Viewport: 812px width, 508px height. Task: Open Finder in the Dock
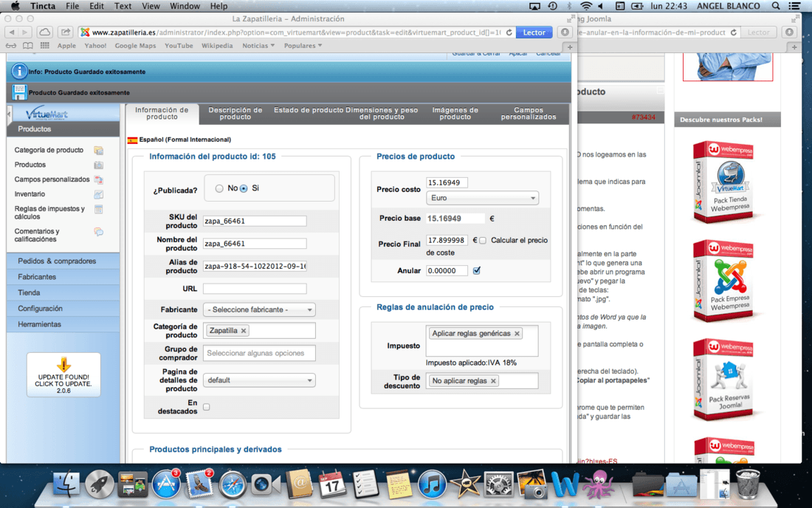pyautogui.click(x=66, y=485)
